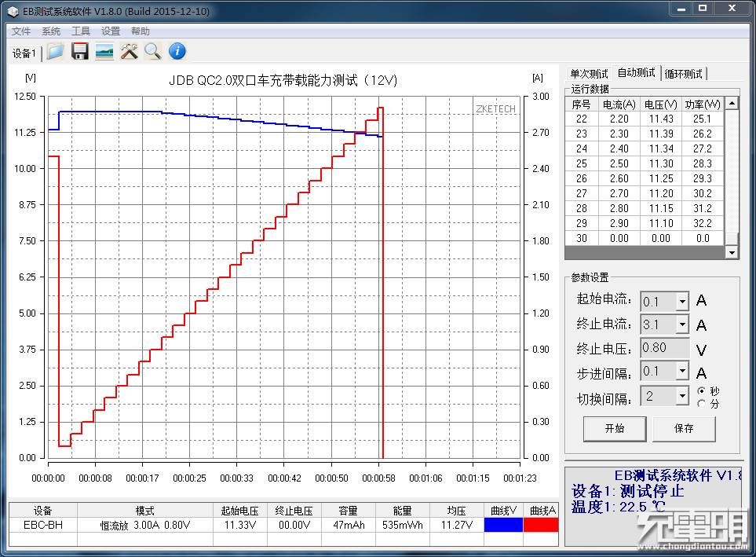Click the 终止电压 0.80 input field
The height and width of the screenshot is (557, 756).
pos(665,348)
